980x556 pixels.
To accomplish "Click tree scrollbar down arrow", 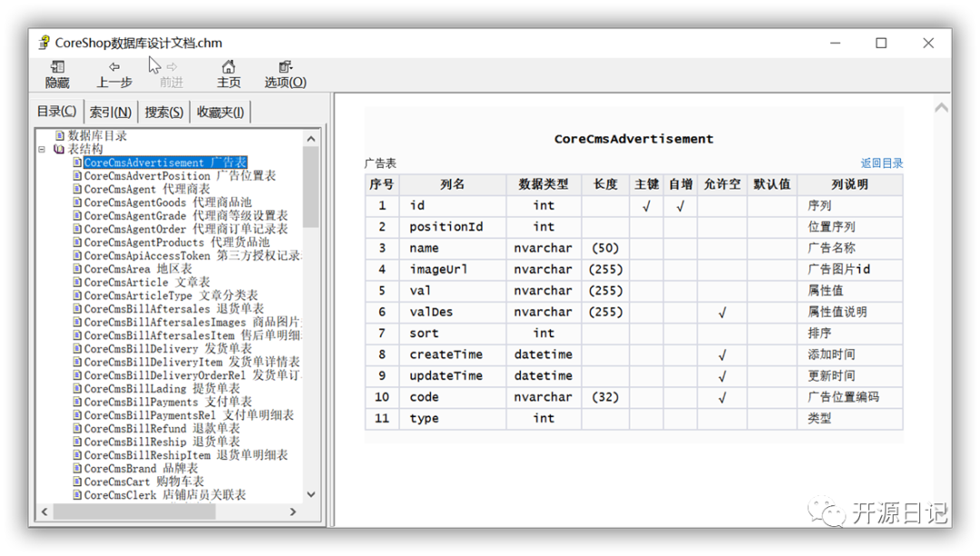I will pos(311,494).
